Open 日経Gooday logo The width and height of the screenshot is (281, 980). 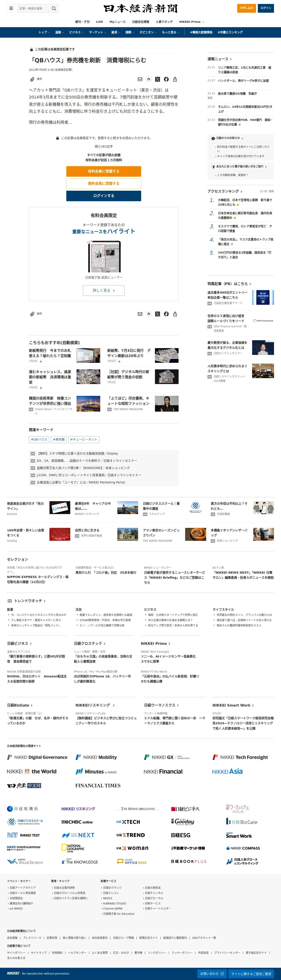click(183, 822)
